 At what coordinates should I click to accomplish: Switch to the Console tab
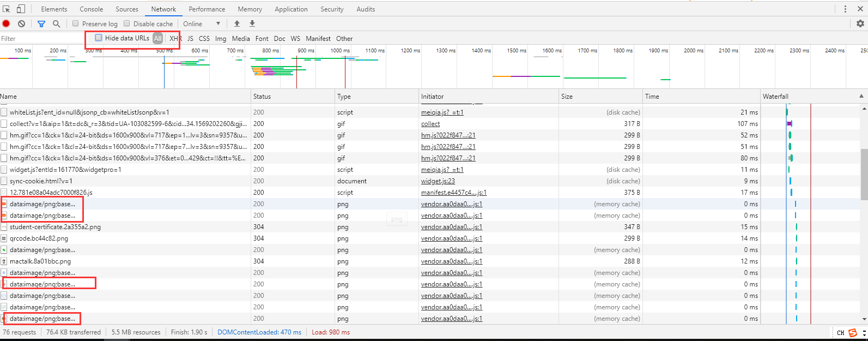[92, 9]
